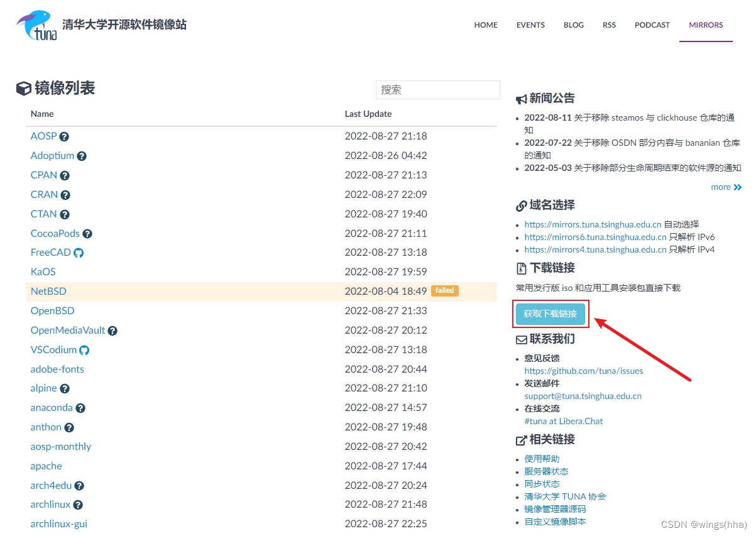The height and width of the screenshot is (536, 756).
Task: Open the KaOS mirror link
Action: pos(43,272)
